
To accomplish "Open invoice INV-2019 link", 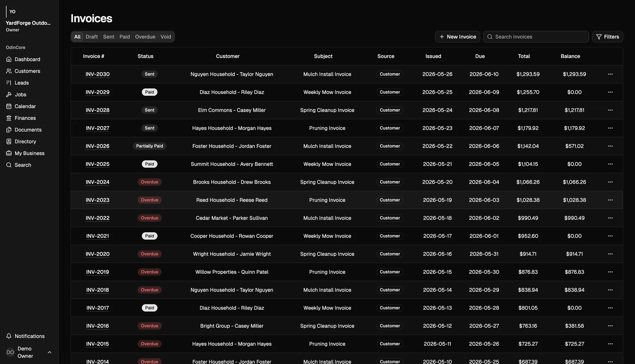I will [x=98, y=272].
